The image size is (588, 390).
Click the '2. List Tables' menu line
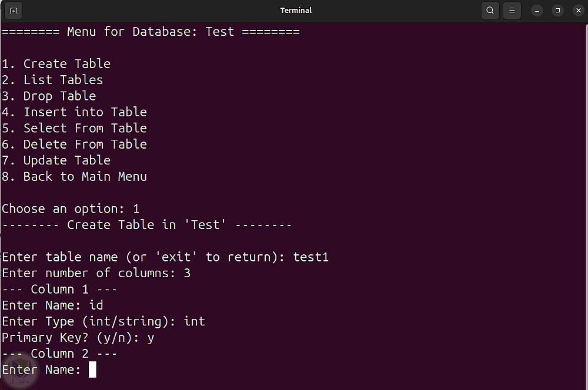click(52, 80)
